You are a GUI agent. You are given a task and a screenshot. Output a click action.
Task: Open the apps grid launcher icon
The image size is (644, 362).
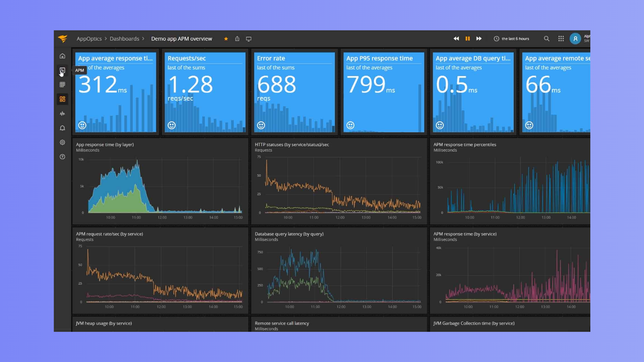click(561, 39)
